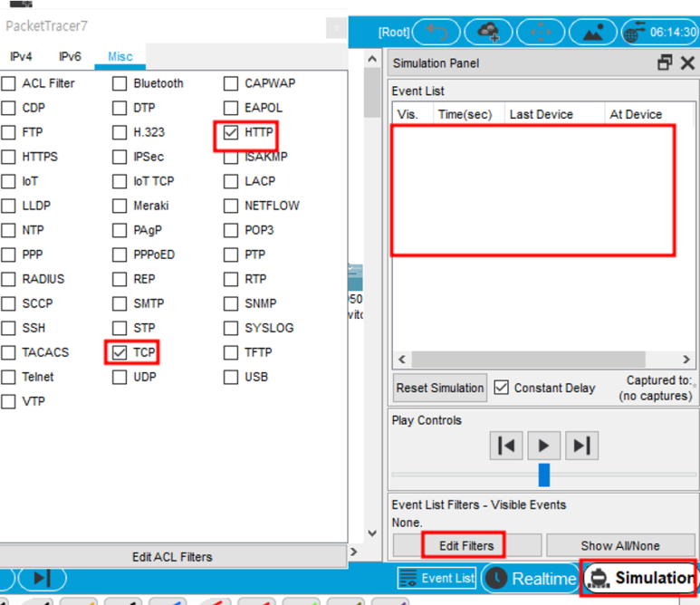Viewport: 700px width, 605px height.
Task: Click the Vis. column header
Action: pyautogui.click(x=413, y=114)
